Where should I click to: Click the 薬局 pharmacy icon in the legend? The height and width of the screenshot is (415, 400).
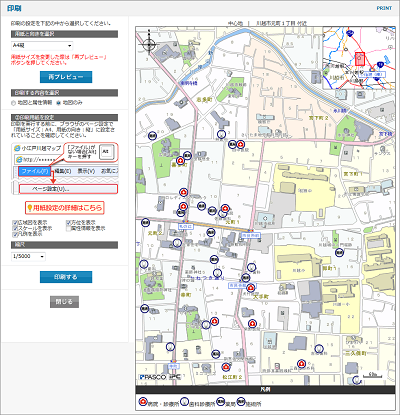point(221,402)
